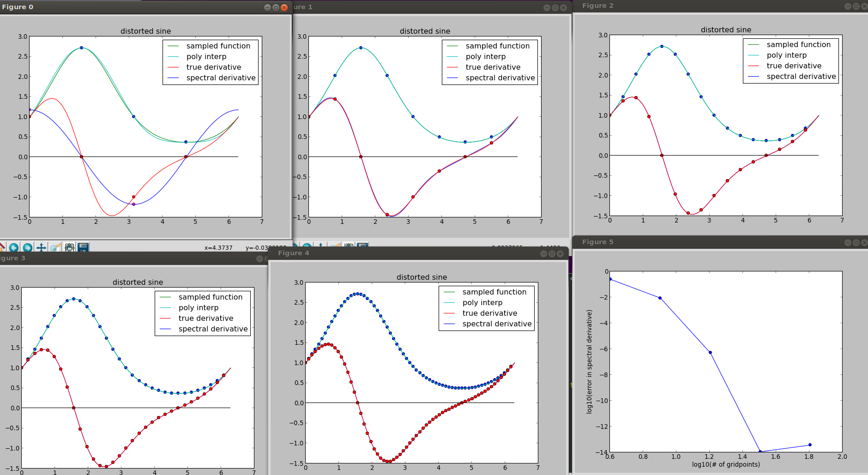Image resolution: width=868 pixels, height=475 pixels.
Task: Open Configure subplots in Figure 0 toolbar
Action: point(69,247)
